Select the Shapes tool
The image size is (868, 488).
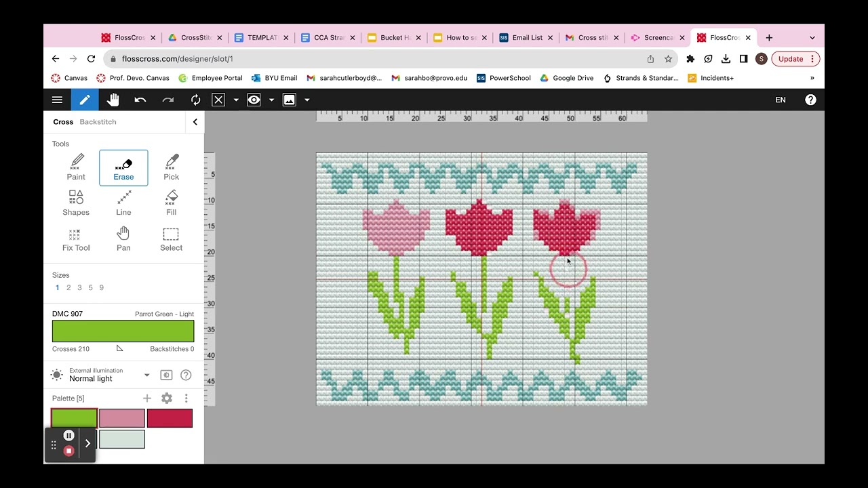(x=76, y=203)
